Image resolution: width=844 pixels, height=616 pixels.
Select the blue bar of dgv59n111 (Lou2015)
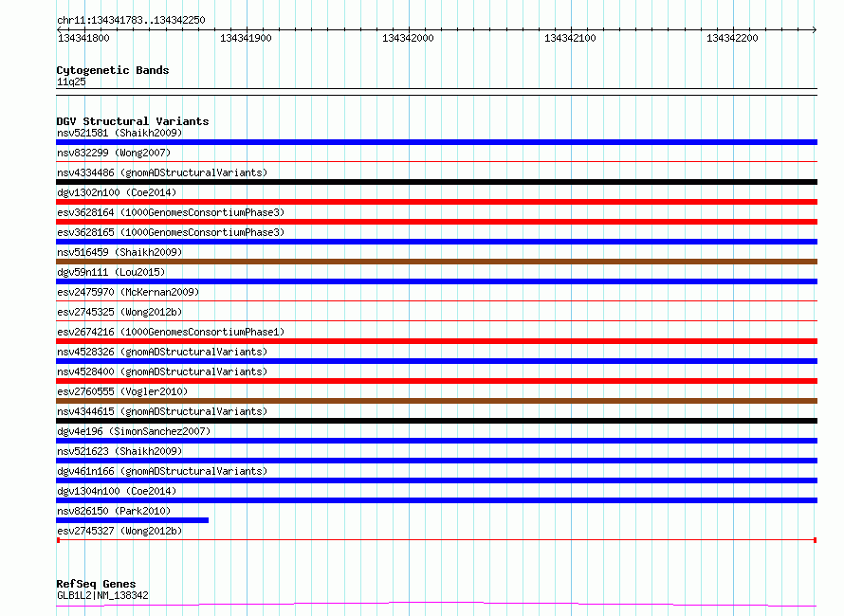click(436, 281)
